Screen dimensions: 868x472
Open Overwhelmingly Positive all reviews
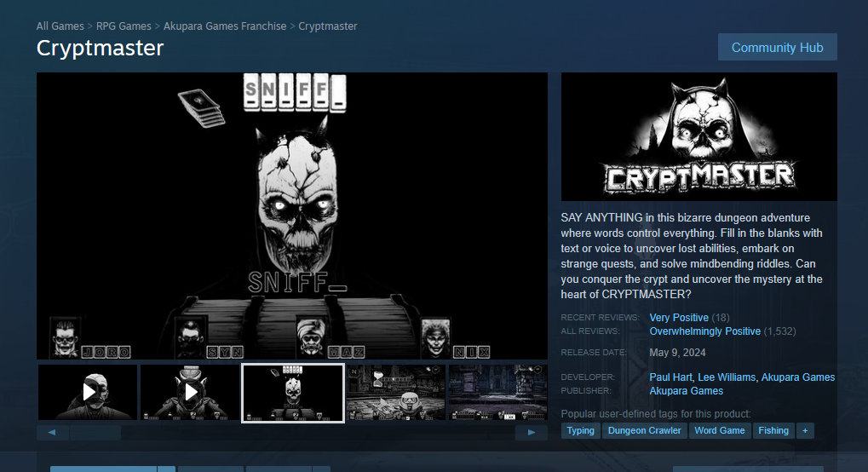[x=704, y=331]
